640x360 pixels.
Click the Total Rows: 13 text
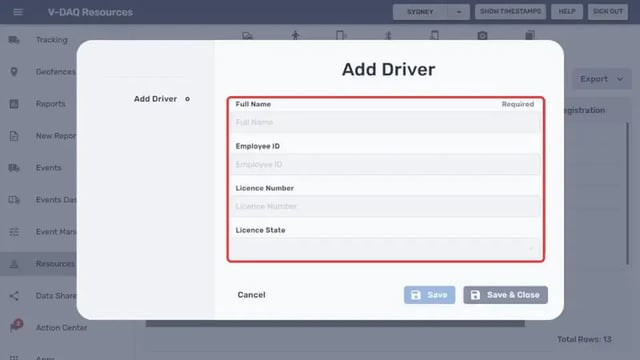[584, 339]
